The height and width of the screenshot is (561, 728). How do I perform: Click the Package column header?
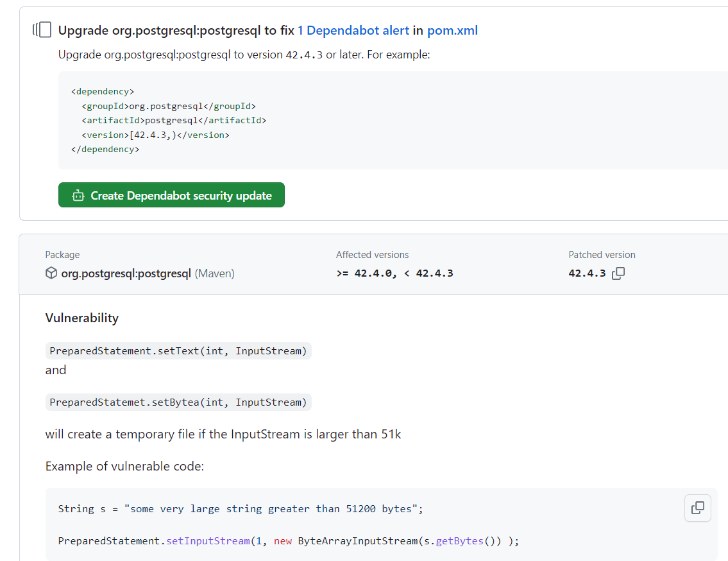[x=62, y=254]
